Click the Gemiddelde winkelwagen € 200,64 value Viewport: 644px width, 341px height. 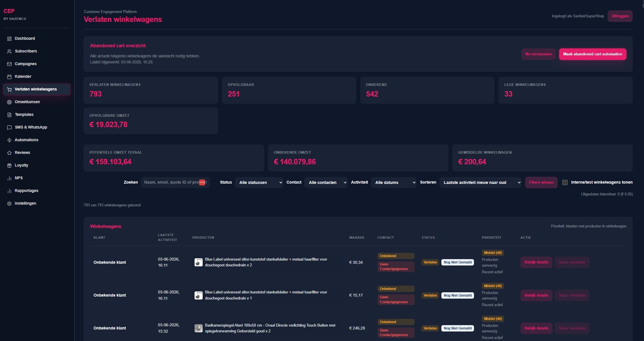pyautogui.click(x=472, y=162)
